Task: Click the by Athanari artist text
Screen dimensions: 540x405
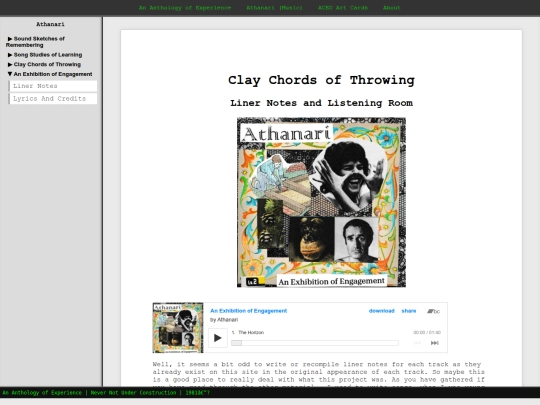Action: 224,320
